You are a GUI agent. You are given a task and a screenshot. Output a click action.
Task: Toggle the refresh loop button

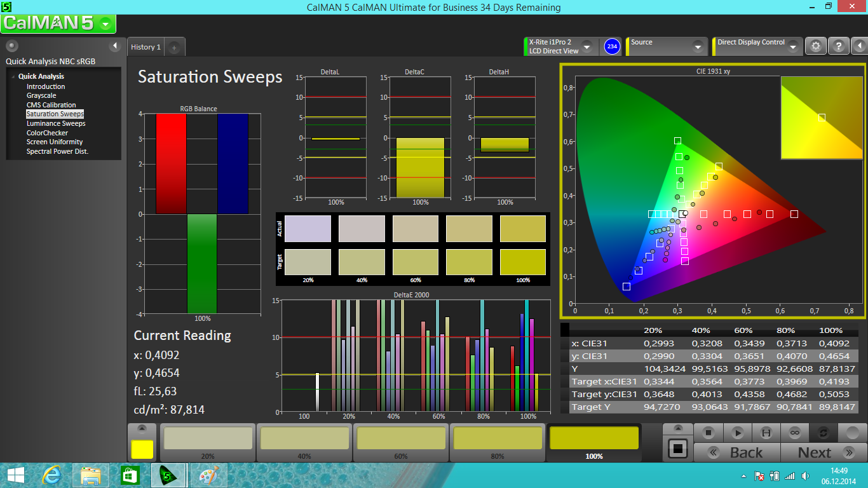pos(823,433)
